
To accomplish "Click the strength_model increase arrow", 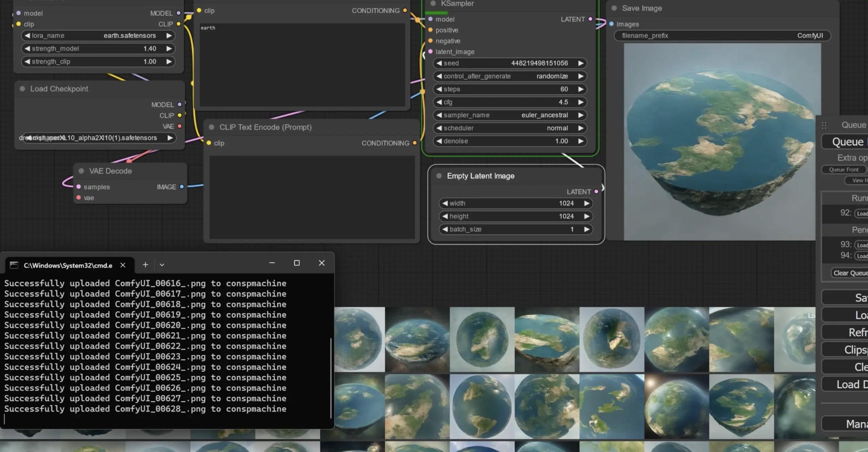I will (x=169, y=49).
